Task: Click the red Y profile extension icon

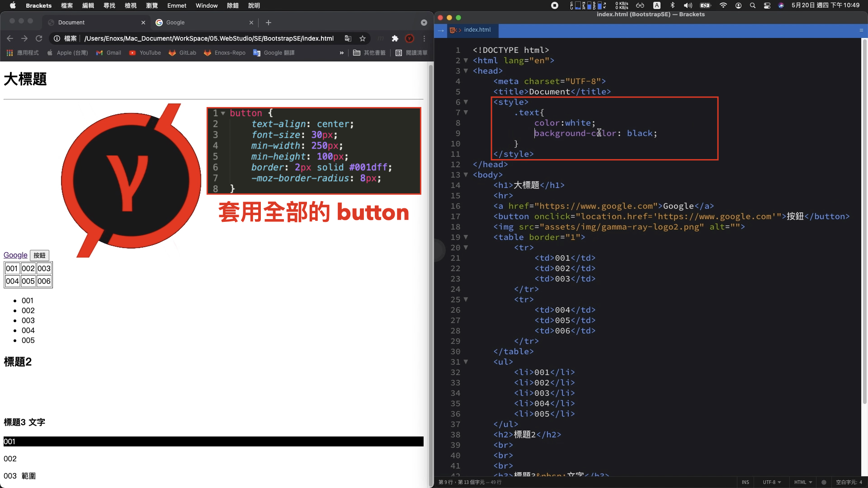Action: [x=410, y=38]
